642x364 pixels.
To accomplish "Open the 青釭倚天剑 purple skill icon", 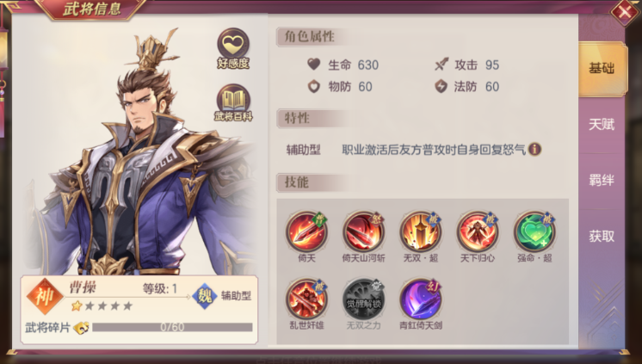I will pos(421,299).
